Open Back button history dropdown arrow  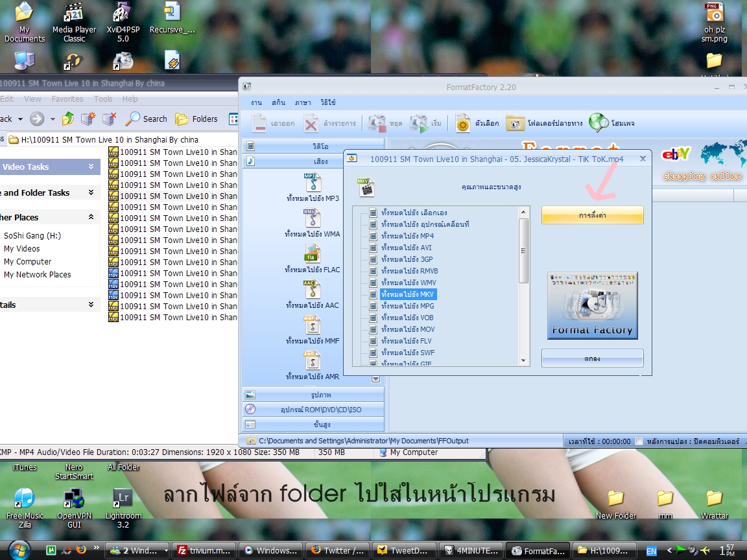pos(21,119)
